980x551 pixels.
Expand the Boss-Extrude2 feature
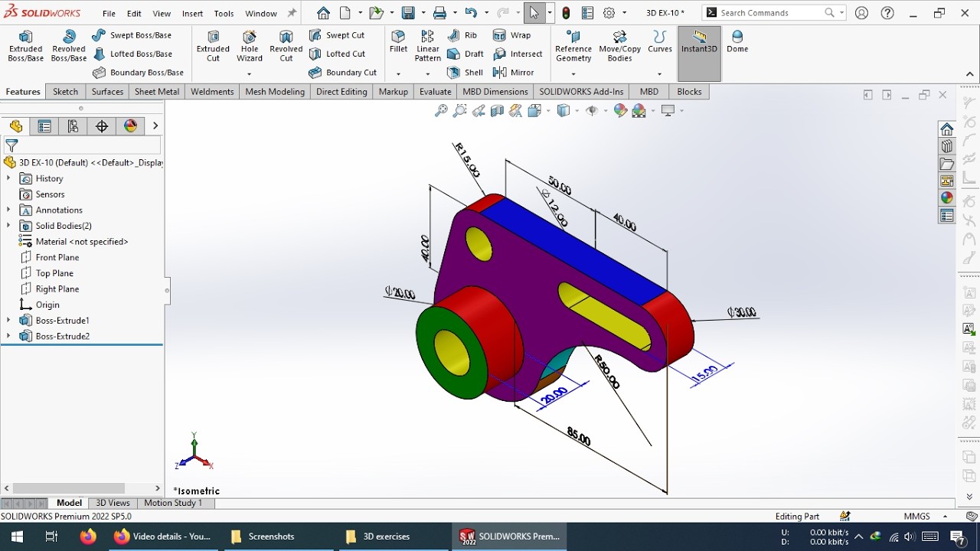click(x=8, y=336)
